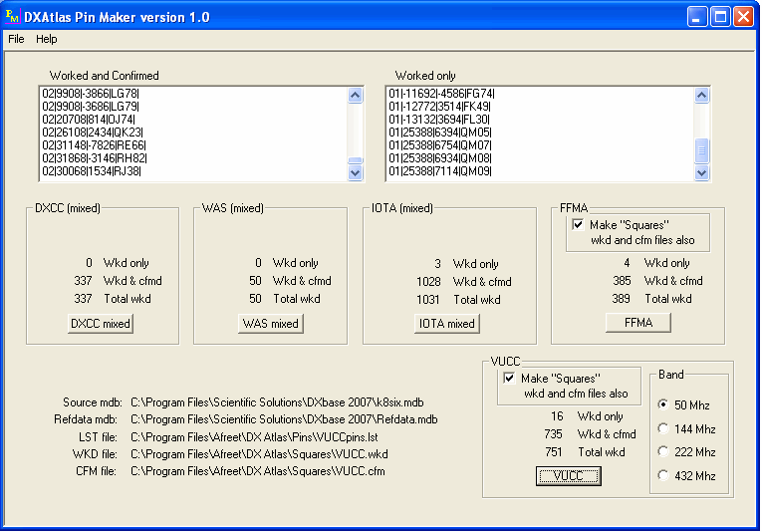
Task: Click the DXAtlas Pin Maker title bar icon
Action: click(13, 16)
